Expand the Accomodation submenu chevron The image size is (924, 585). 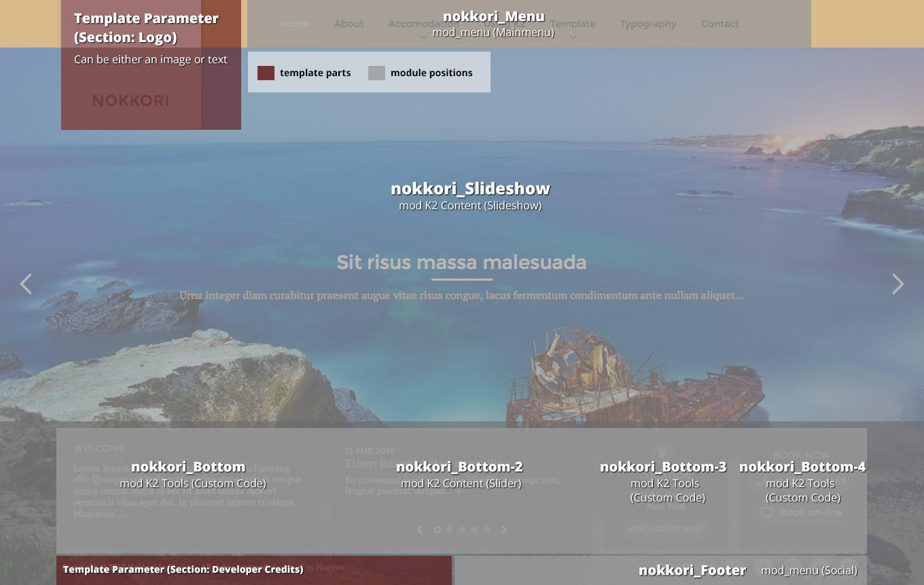point(423,37)
